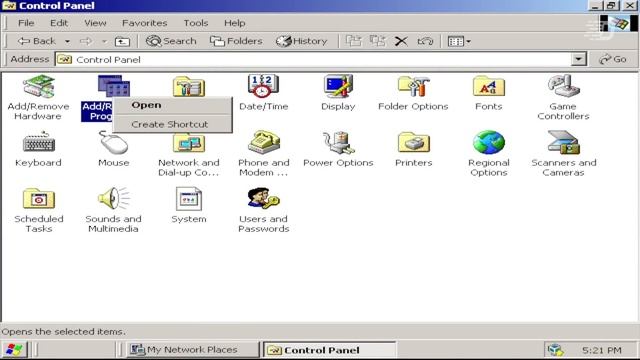Viewport: 640px width, 360px height.
Task: Select the Add/Remove Programs icon
Action: click(x=113, y=86)
